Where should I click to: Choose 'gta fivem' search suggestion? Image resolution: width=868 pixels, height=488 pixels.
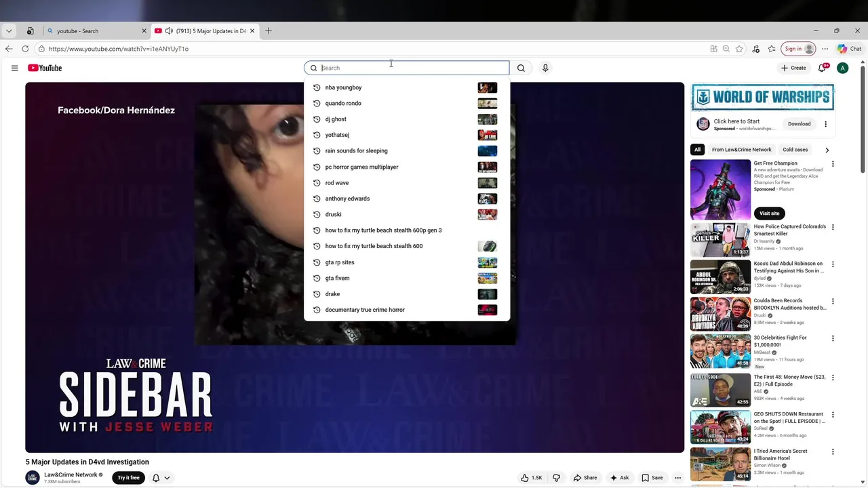click(x=407, y=278)
